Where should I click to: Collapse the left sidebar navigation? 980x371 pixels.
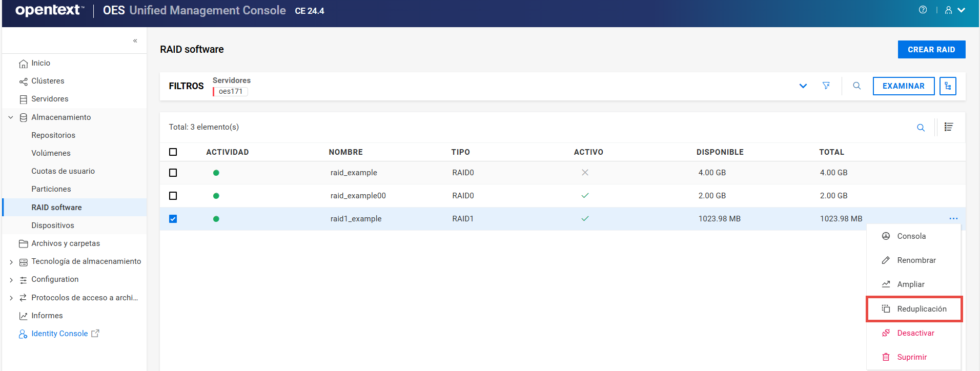click(135, 40)
